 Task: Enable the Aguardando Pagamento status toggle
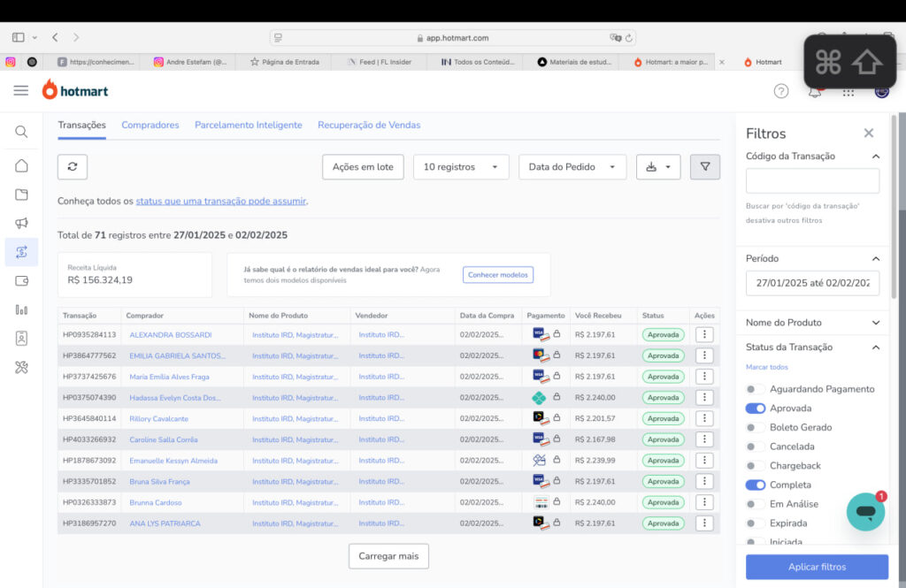pos(755,389)
